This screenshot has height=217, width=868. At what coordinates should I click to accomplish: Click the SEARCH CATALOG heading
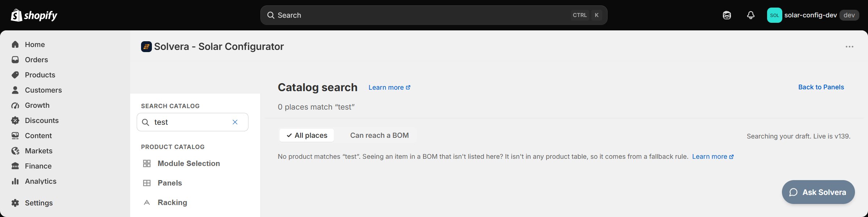click(170, 106)
